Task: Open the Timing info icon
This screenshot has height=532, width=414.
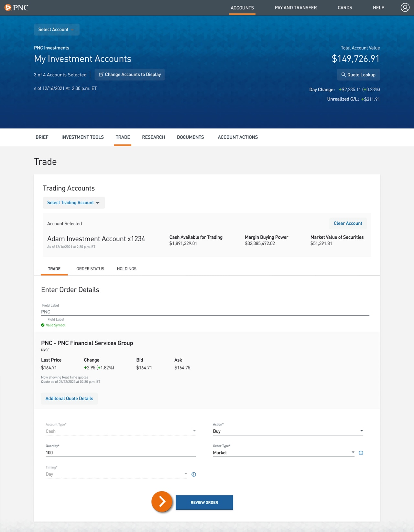Action: click(194, 474)
